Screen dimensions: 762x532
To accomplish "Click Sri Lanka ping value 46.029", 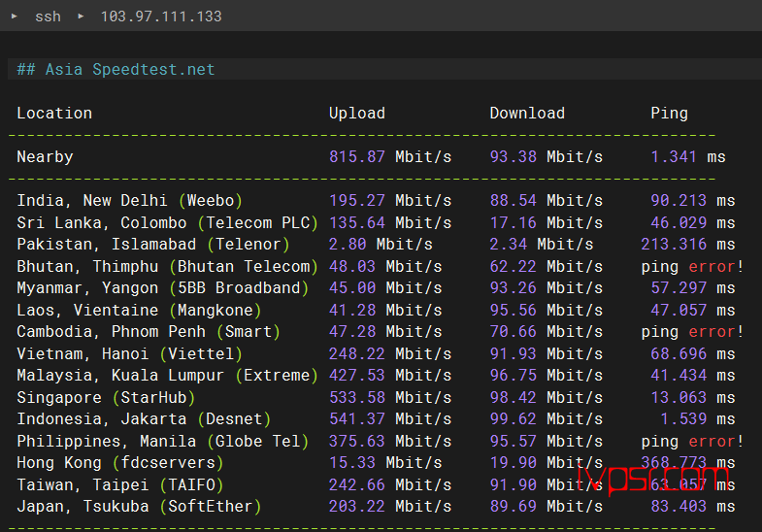I will click(x=679, y=223).
